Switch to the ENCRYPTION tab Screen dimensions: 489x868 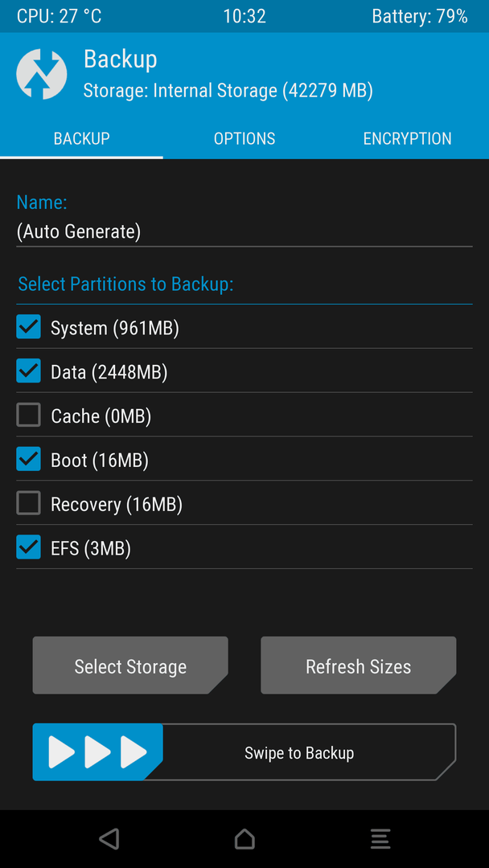407,138
